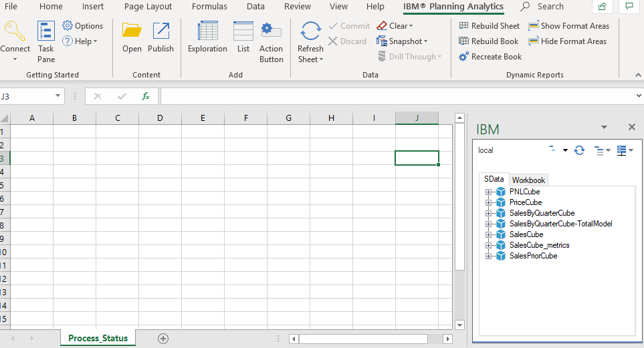Expand the SalesCube node

[488, 234]
